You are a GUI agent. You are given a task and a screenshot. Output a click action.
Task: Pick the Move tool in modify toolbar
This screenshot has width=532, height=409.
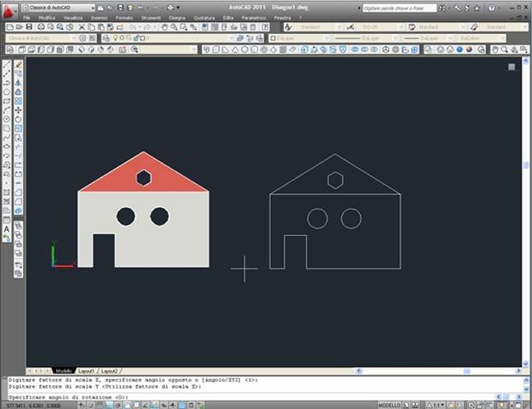[x=18, y=110]
